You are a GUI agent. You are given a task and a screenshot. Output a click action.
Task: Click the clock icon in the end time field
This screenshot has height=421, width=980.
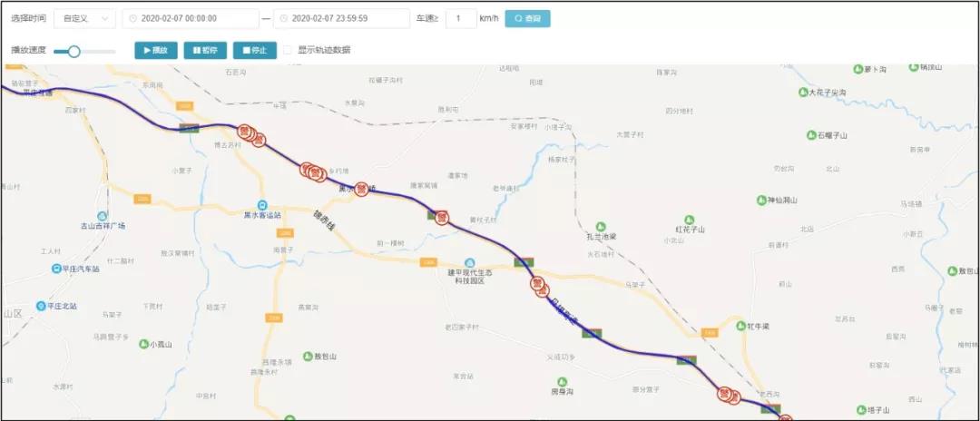click(x=284, y=19)
